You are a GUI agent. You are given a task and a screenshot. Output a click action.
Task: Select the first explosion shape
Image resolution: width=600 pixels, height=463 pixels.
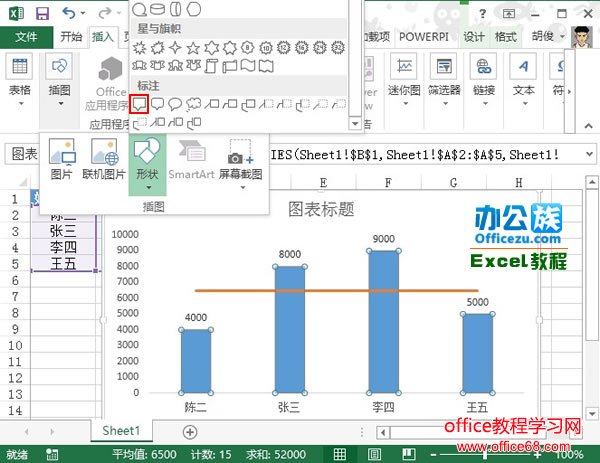139,48
